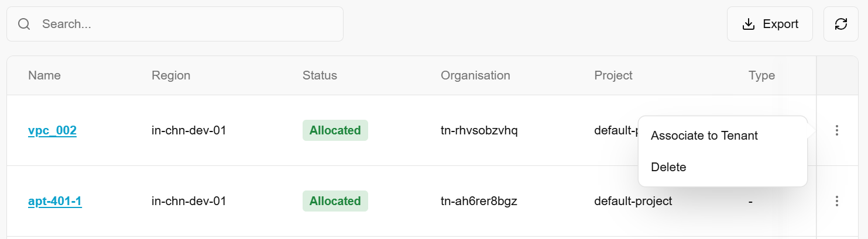Click the Type column header
Viewport: 868px width, 239px height.
(761, 75)
